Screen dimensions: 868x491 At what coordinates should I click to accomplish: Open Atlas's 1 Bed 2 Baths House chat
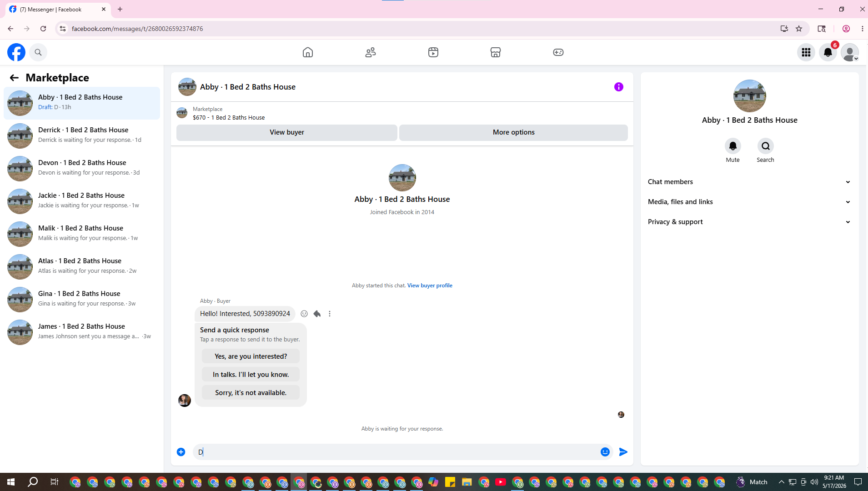coord(82,267)
